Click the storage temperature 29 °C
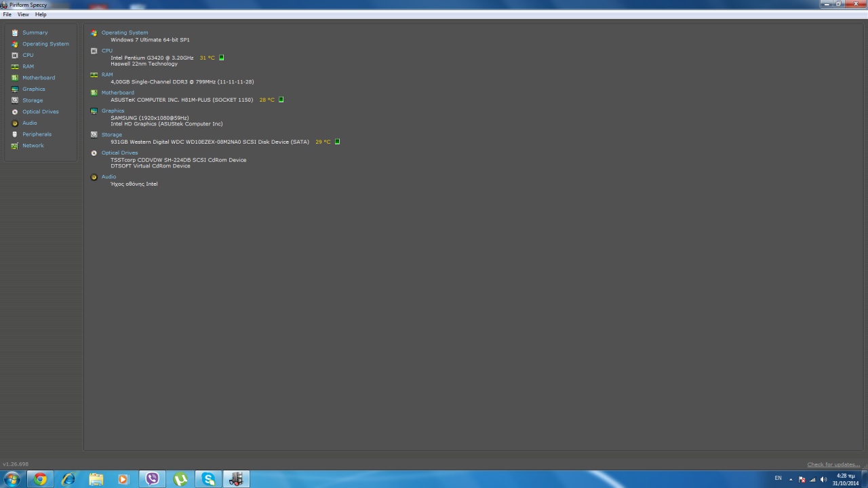Viewport: 868px width, 488px height. pyautogui.click(x=323, y=142)
